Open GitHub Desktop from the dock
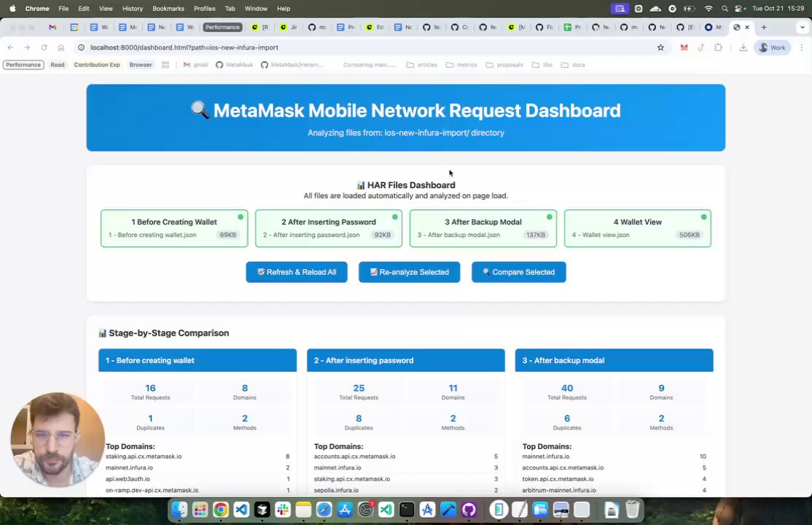Screen dimensions: 812x525 coord(469,510)
